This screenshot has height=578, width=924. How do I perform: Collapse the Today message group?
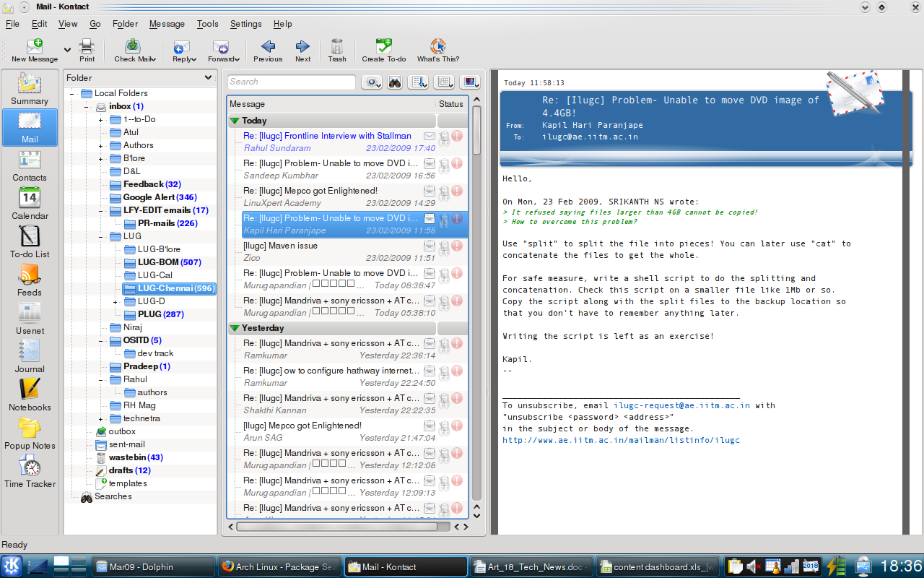pos(235,121)
